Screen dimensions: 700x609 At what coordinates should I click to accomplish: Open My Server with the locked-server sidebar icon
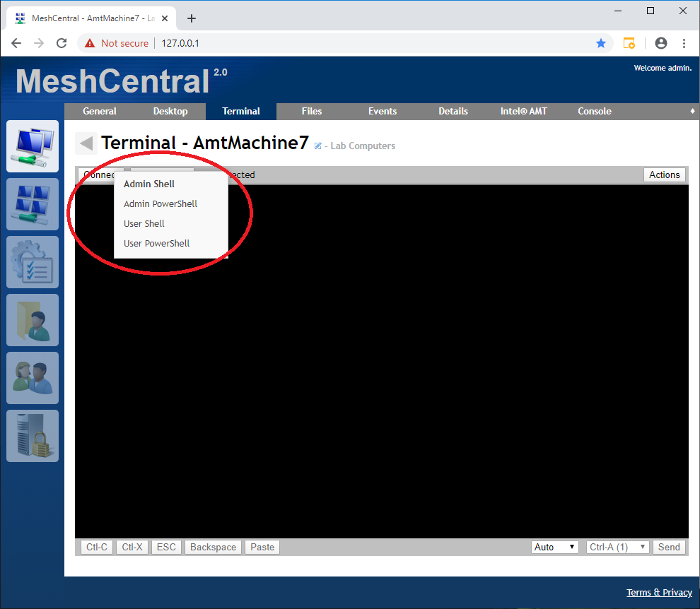pos(33,436)
